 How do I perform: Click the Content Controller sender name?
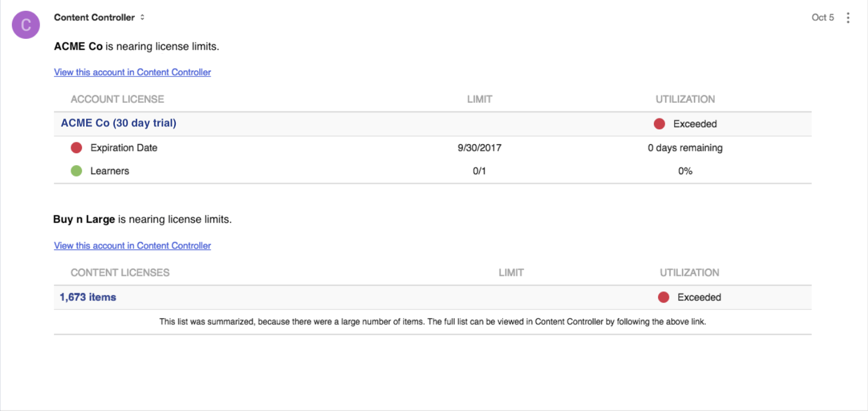point(95,17)
